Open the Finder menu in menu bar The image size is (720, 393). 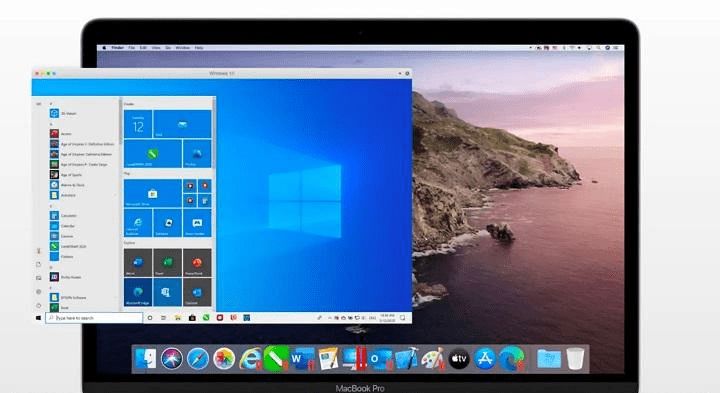coord(118,48)
